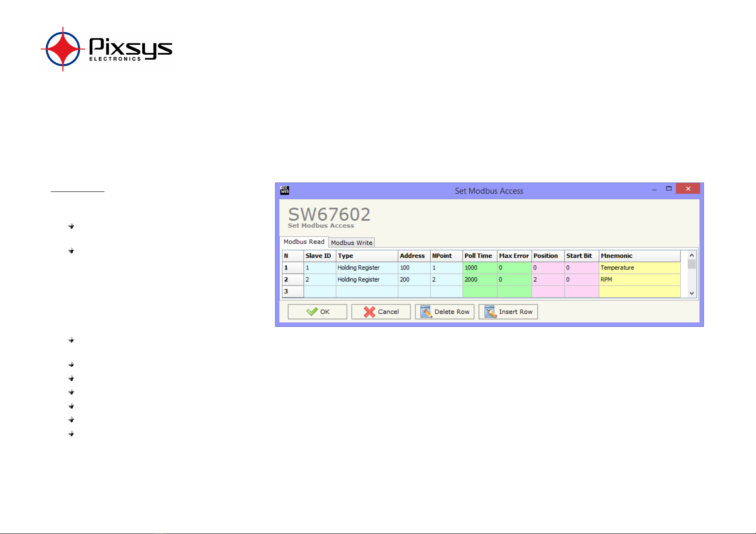Click the ADFweb app icon in title bar

[x=284, y=191]
